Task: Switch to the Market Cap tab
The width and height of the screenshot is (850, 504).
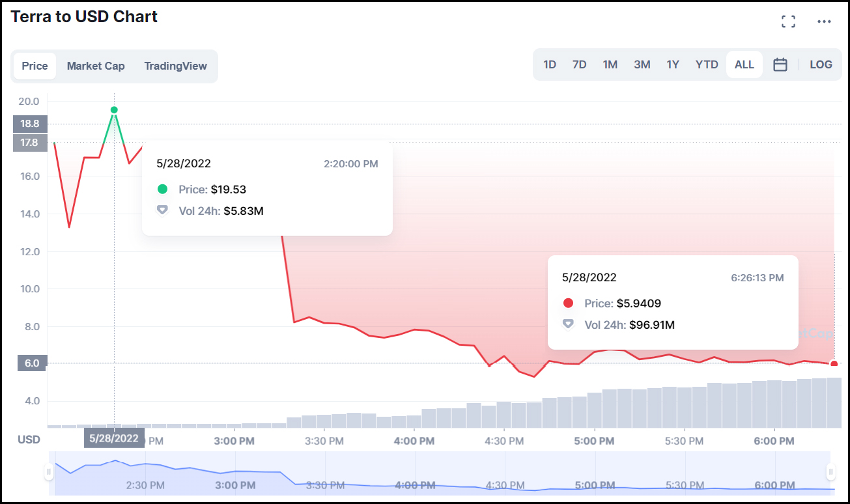Action: [96, 66]
